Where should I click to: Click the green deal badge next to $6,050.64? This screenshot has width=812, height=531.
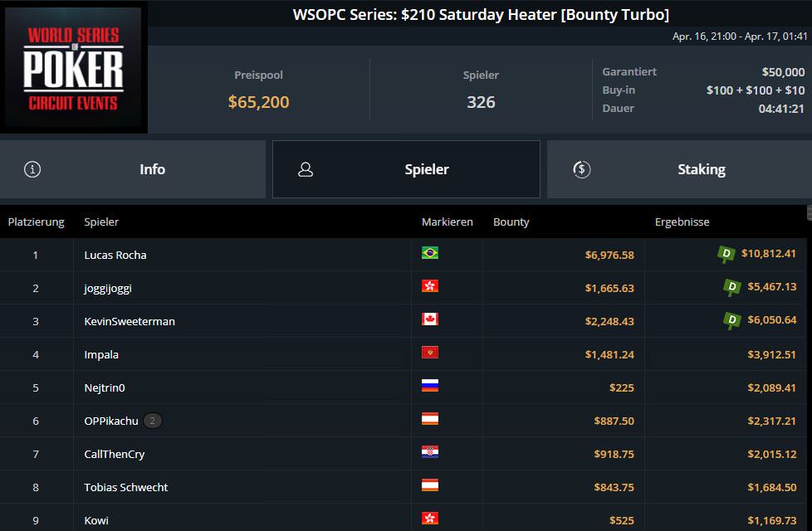(x=732, y=320)
